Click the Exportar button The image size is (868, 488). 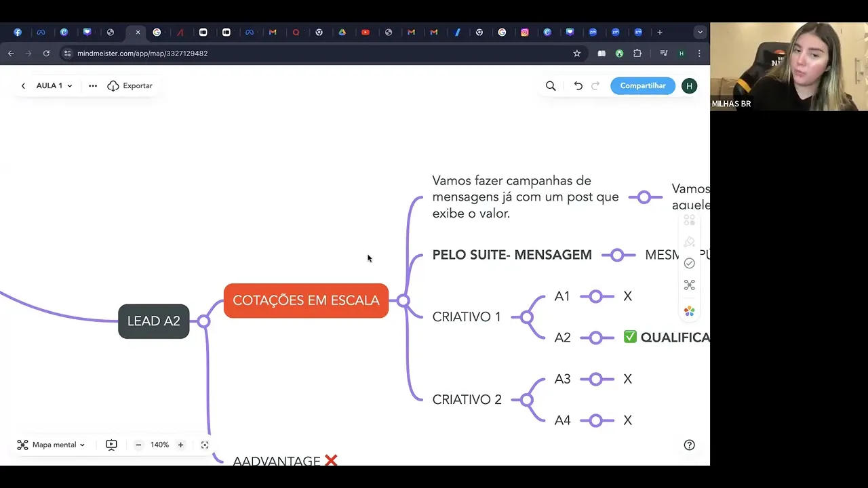130,86
